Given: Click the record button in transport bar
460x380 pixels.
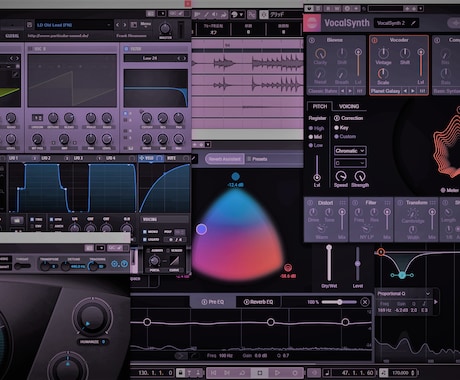Looking at the screenshot, I should point(295,373).
